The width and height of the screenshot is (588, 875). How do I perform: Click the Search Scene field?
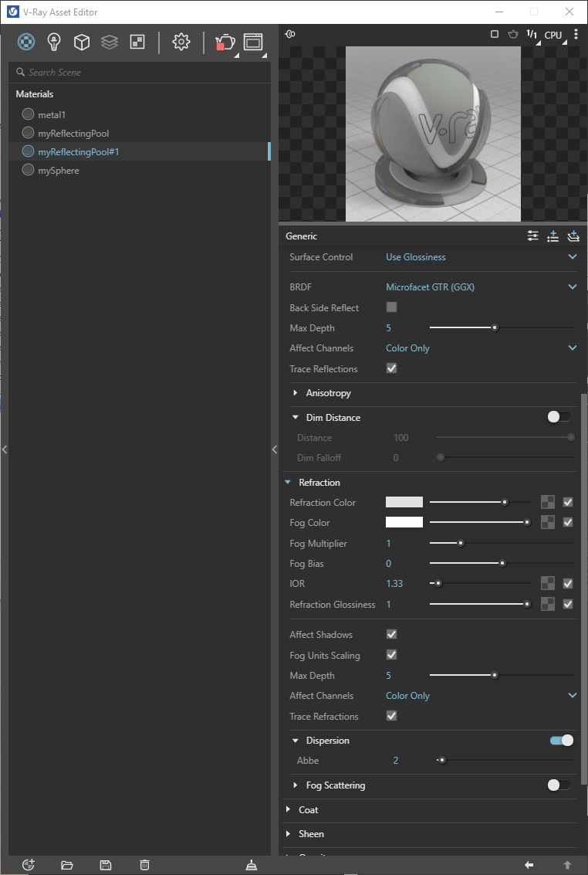140,72
